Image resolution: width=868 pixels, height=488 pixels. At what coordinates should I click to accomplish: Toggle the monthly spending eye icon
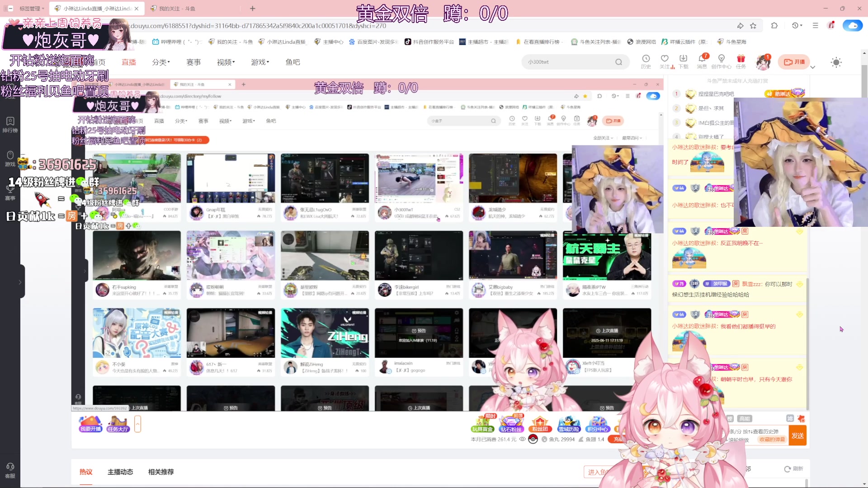[522, 439]
